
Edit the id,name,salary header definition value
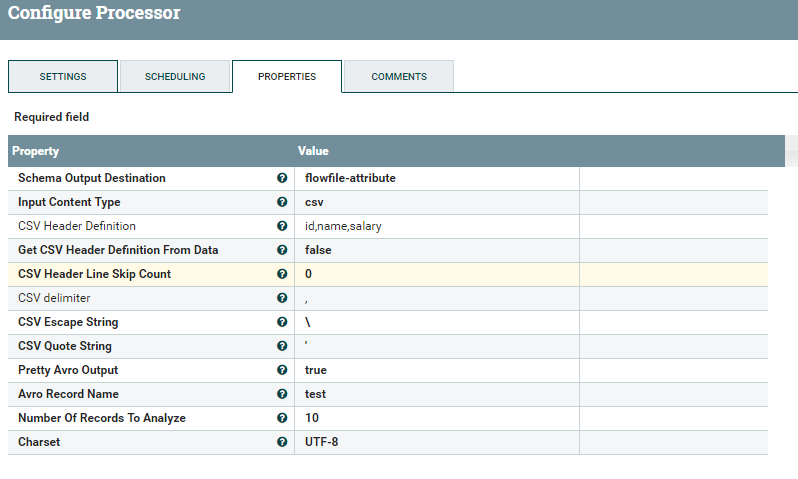[x=343, y=226]
